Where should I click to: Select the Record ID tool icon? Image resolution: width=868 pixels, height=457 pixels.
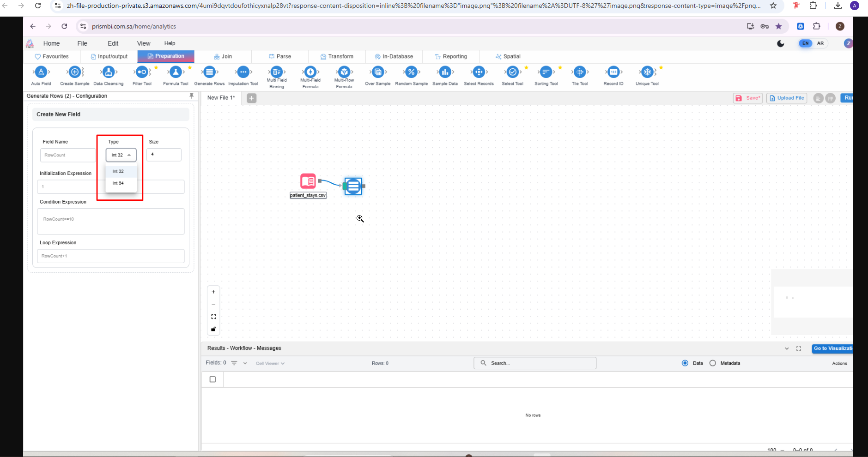point(613,72)
